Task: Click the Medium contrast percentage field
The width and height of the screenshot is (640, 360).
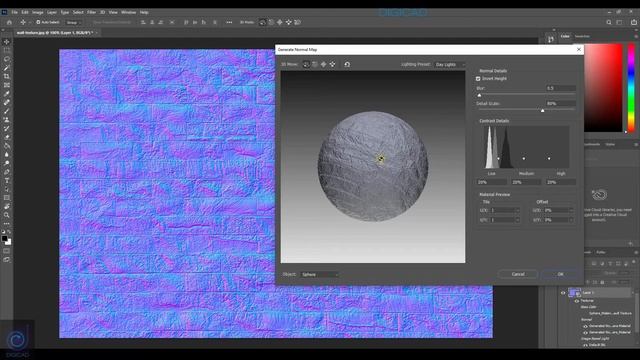Action: 526,182
